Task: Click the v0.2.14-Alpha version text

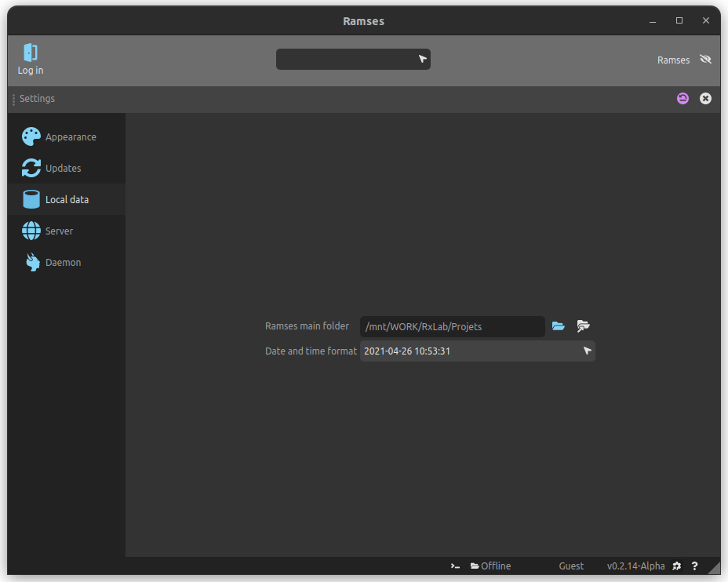Action: click(635, 566)
